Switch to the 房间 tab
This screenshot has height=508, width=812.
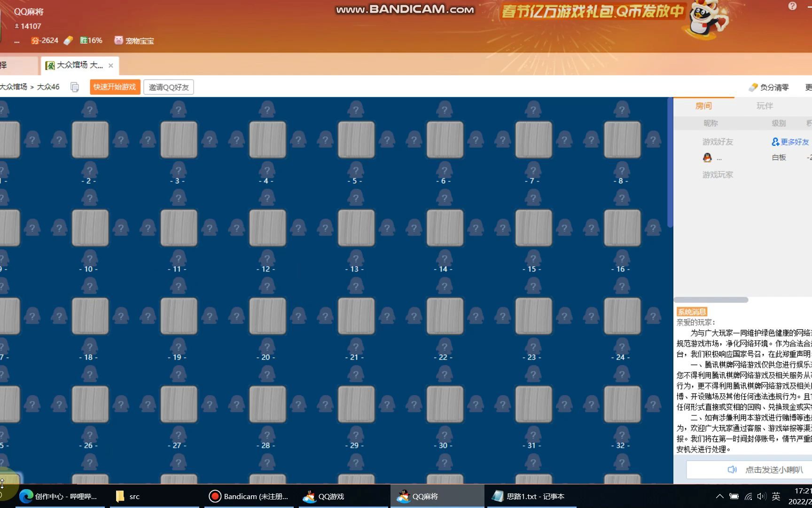(703, 106)
